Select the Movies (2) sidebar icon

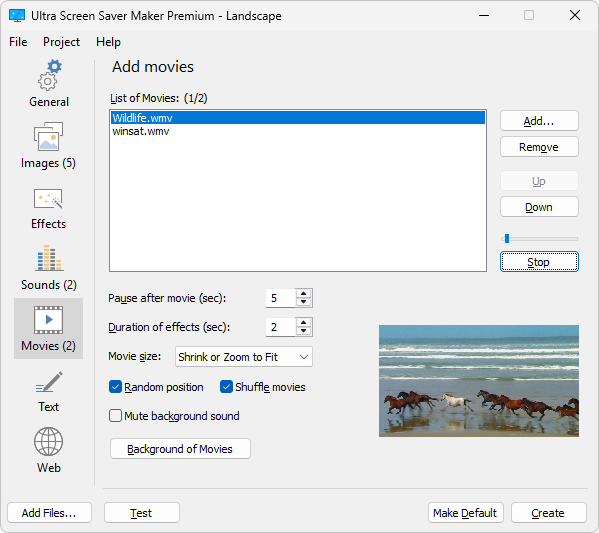coord(49,319)
